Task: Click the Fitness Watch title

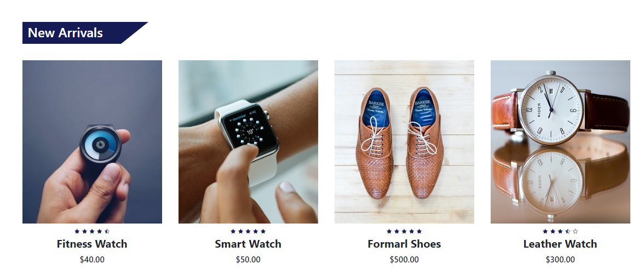Action: click(92, 244)
